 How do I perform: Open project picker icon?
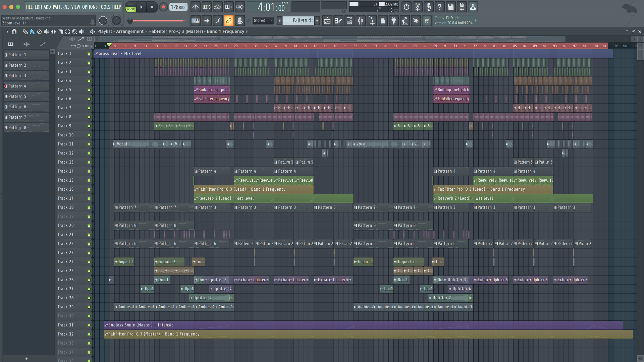(383, 21)
